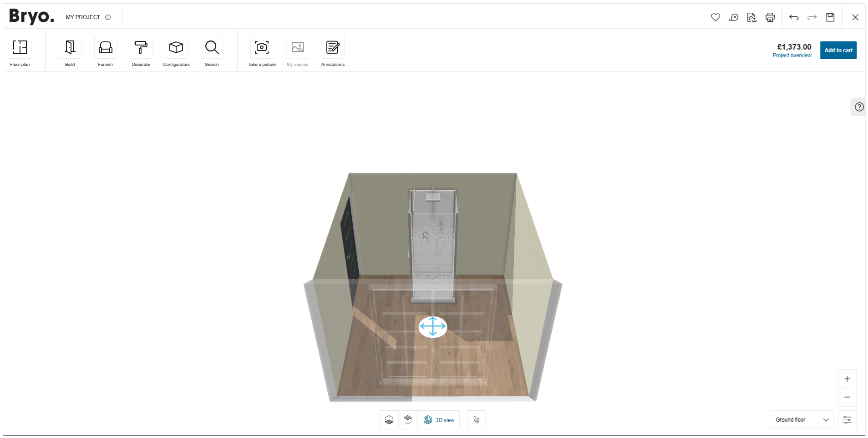The width and height of the screenshot is (868, 438).
Task: Switch to the floor-level 2D view
Action: pos(389,420)
